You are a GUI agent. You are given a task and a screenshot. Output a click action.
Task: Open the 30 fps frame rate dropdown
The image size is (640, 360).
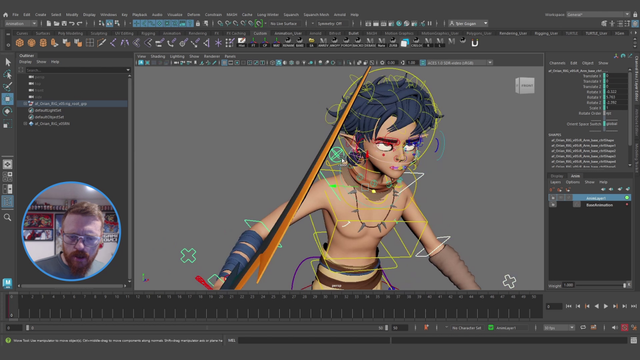[559, 328]
